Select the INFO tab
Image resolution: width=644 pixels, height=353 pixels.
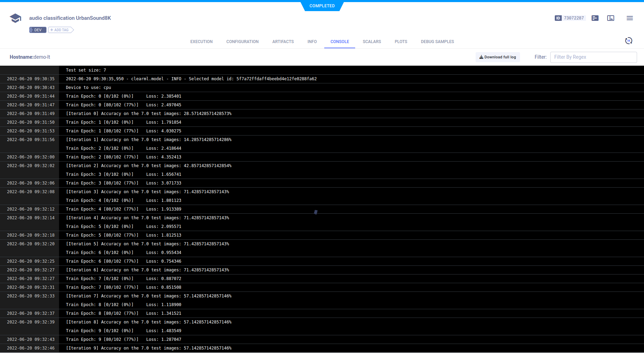(312, 42)
